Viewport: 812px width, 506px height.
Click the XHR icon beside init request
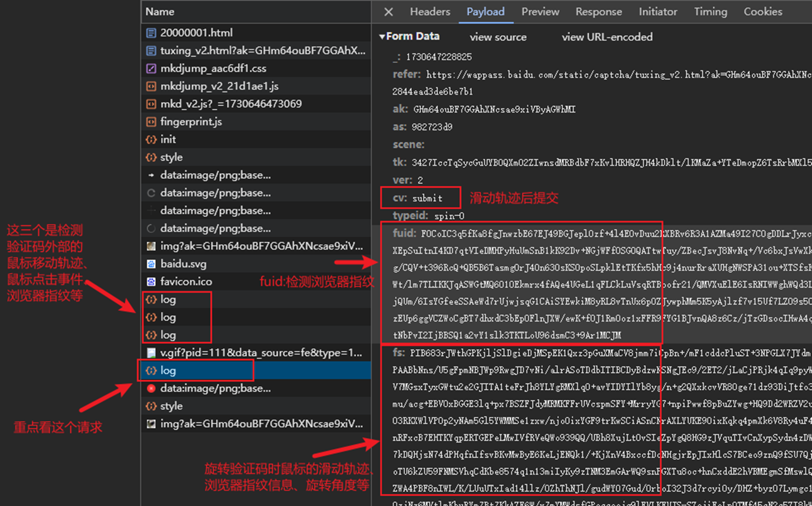(151, 139)
